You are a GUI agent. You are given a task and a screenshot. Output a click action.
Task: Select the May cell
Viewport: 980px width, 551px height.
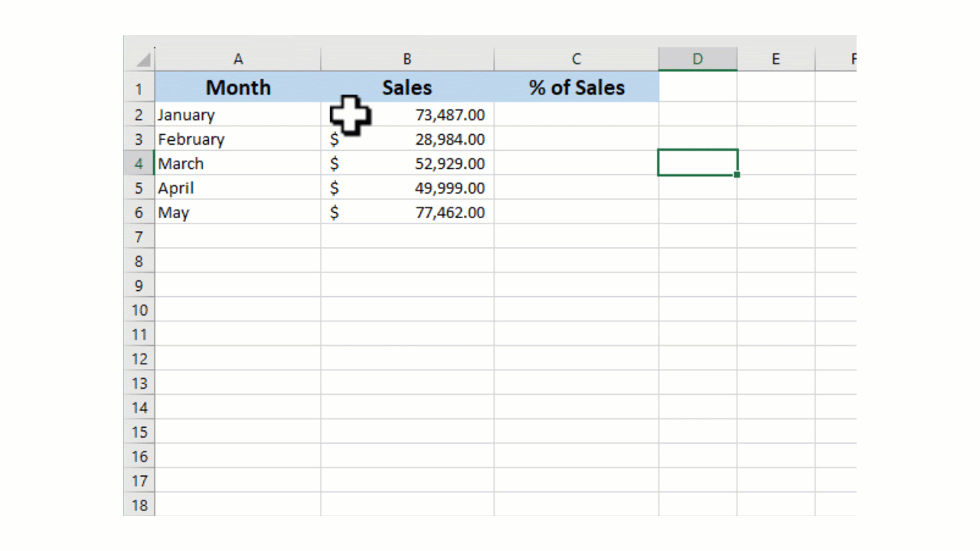238,213
